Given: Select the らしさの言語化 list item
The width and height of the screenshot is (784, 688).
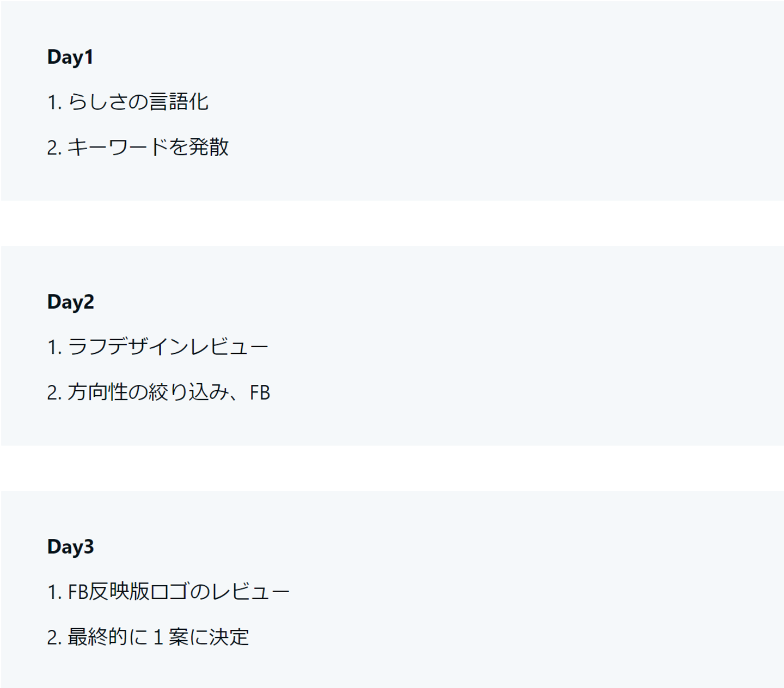Looking at the screenshot, I should 138,102.
